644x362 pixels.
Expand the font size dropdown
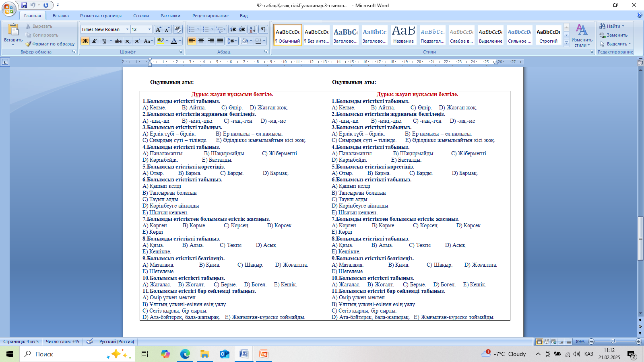(149, 29)
